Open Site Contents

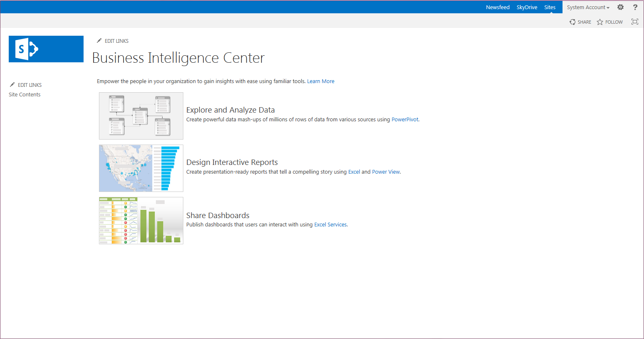point(25,94)
